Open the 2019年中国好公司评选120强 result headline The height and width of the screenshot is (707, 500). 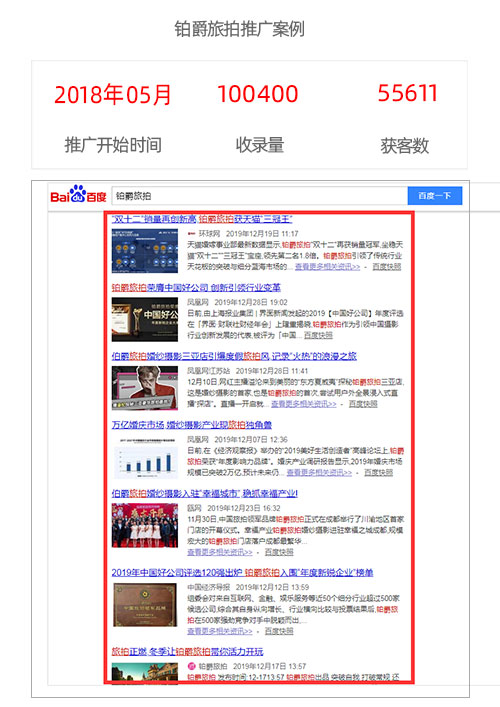pos(243,573)
